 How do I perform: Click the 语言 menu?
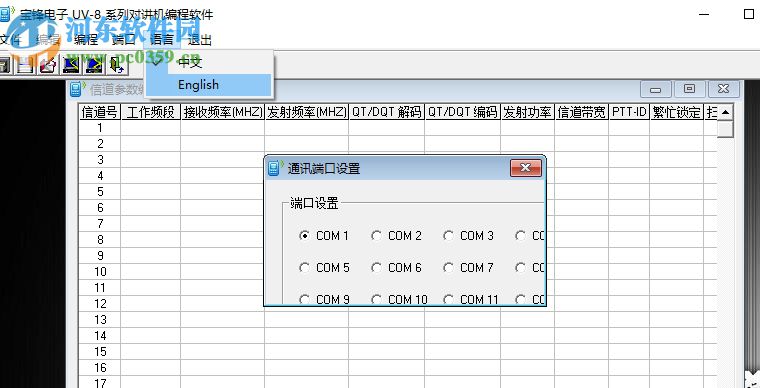coord(162,40)
